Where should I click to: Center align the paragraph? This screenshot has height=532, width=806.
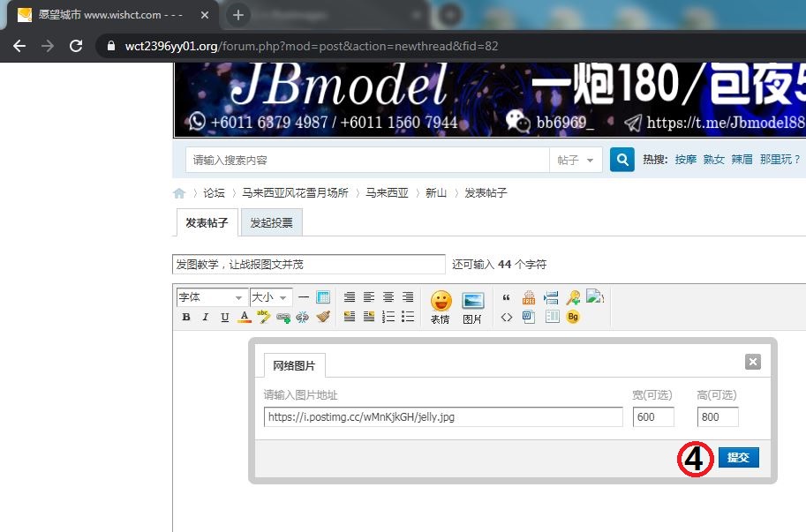(388, 297)
